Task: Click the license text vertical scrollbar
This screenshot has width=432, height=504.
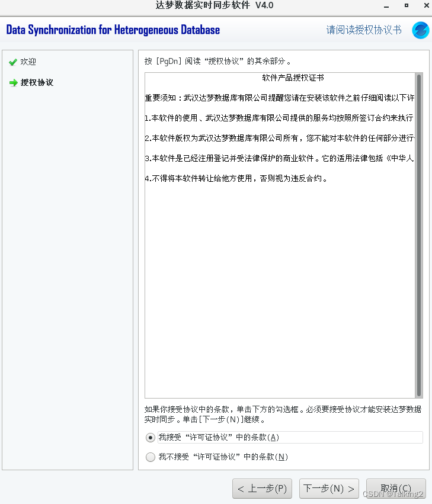Action: click(419, 235)
